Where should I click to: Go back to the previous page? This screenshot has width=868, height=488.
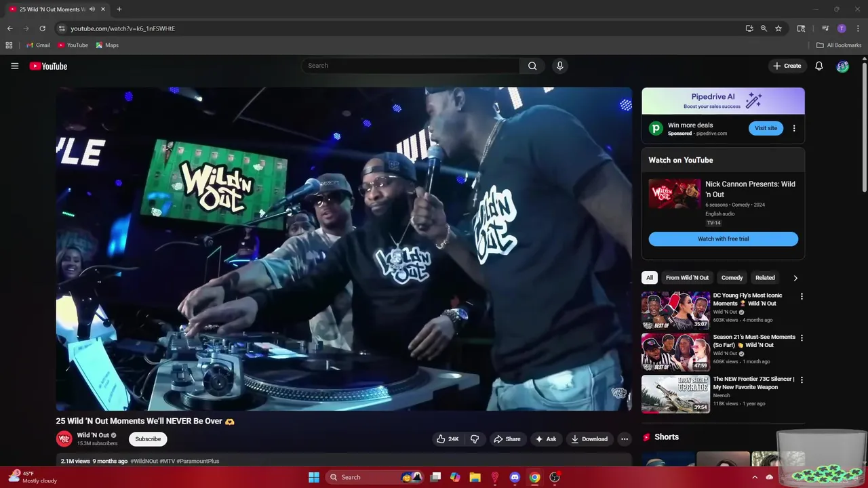9,28
